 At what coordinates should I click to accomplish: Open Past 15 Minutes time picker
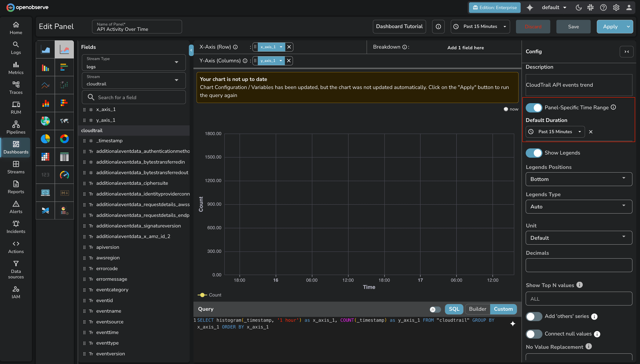pos(480,26)
